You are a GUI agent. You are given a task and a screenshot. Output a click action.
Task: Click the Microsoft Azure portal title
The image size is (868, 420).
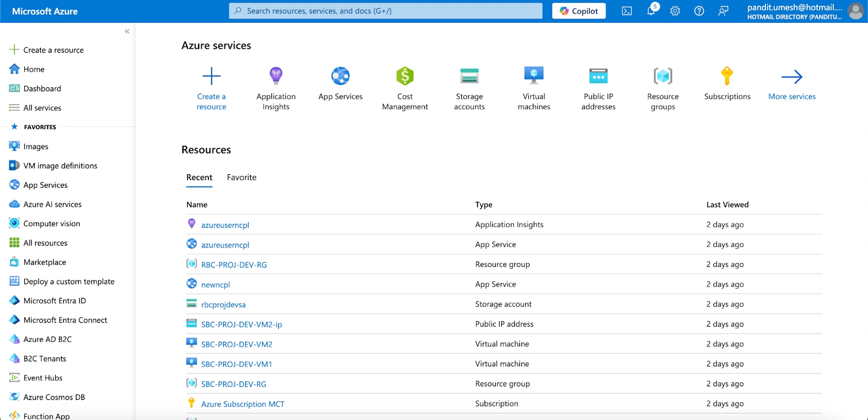44,11
